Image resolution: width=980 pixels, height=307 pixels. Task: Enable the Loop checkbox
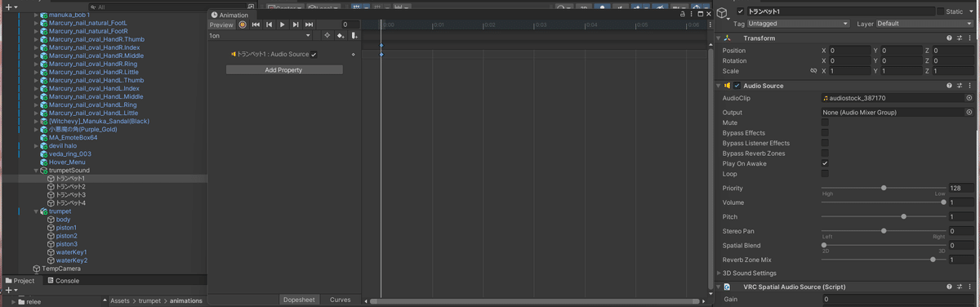coord(825,174)
